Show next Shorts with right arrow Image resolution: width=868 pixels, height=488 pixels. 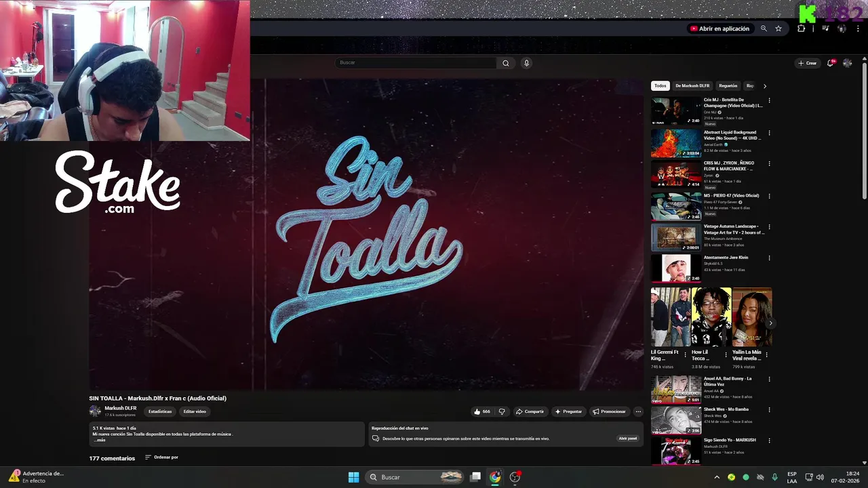(770, 323)
